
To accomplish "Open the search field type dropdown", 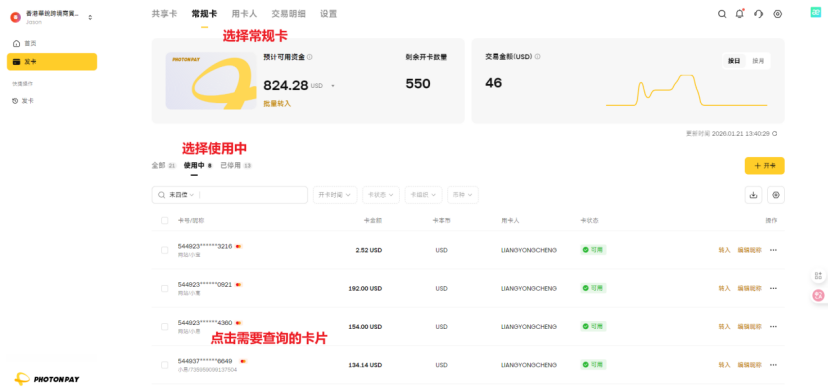I will 181,195.
